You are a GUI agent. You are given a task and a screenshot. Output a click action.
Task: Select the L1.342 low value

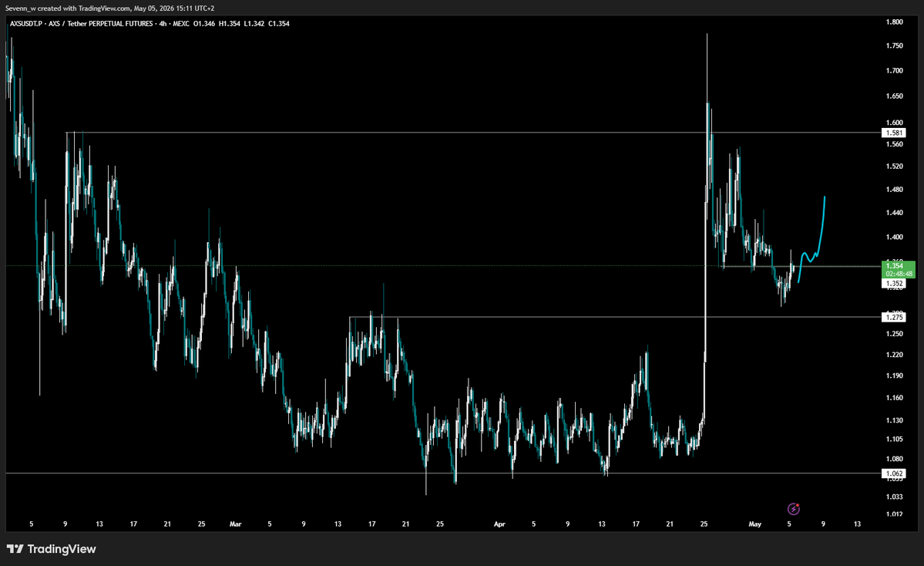[x=254, y=24]
